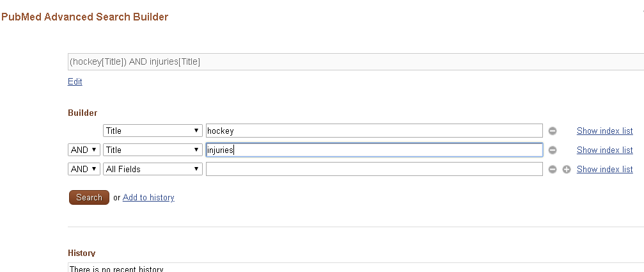Focus the empty third search term field
The width and height of the screenshot is (644, 272).
click(x=374, y=169)
